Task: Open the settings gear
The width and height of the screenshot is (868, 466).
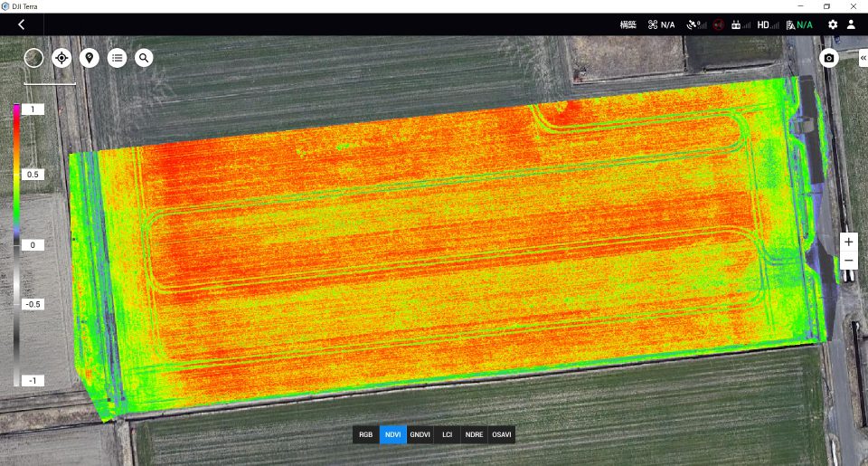Action: (x=833, y=24)
